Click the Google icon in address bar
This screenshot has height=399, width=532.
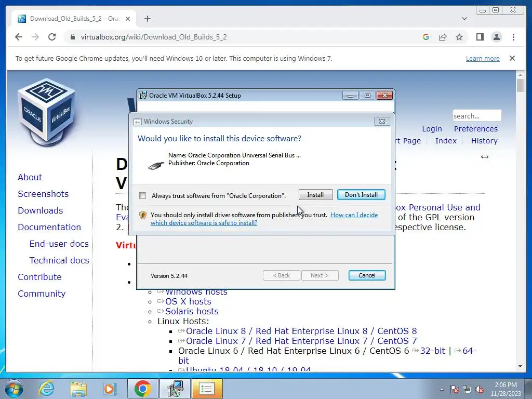click(x=426, y=37)
